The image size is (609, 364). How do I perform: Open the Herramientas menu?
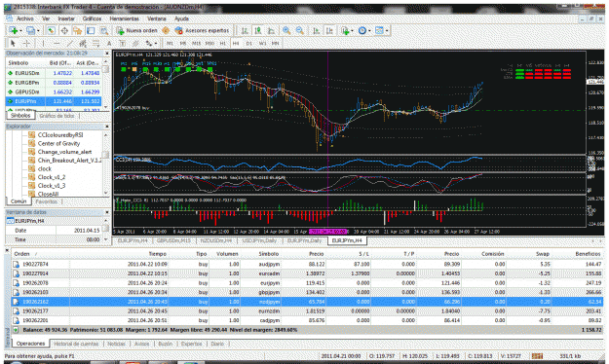pyautogui.click(x=124, y=18)
